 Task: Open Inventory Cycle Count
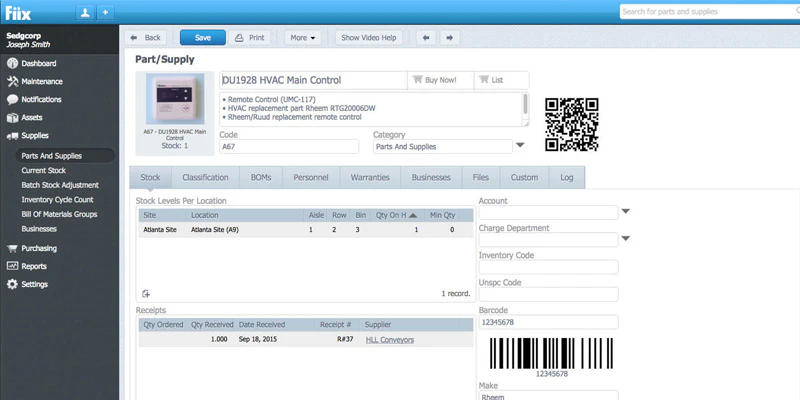[57, 200]
